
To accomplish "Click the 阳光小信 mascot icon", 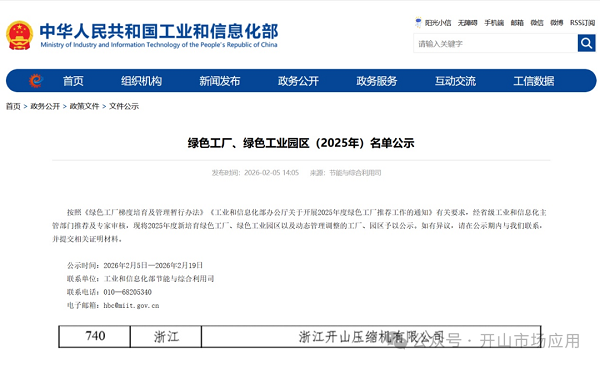I will 418,22.
